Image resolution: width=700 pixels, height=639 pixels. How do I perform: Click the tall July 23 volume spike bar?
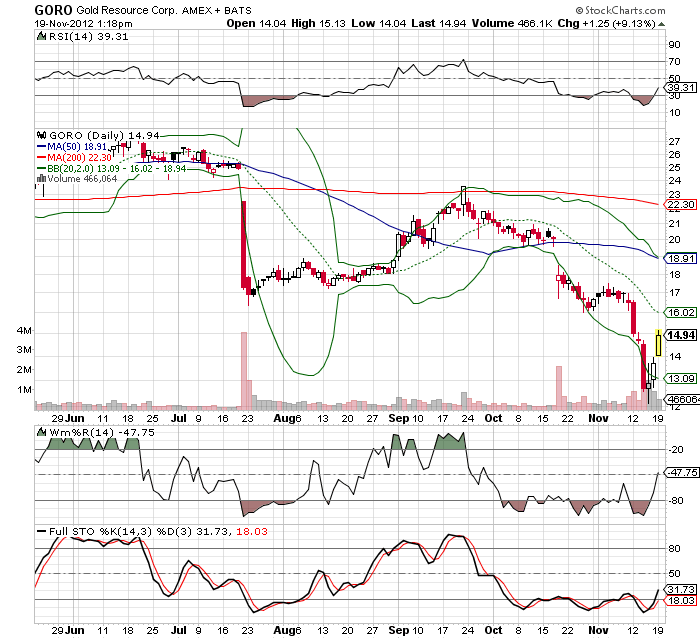click(244, 371)
